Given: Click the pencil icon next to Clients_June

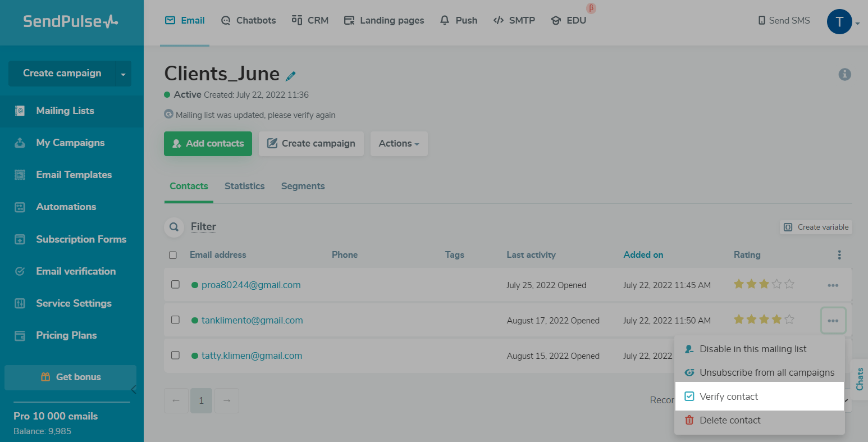Looking at the screenshot, I should click(x=291, y=76).
